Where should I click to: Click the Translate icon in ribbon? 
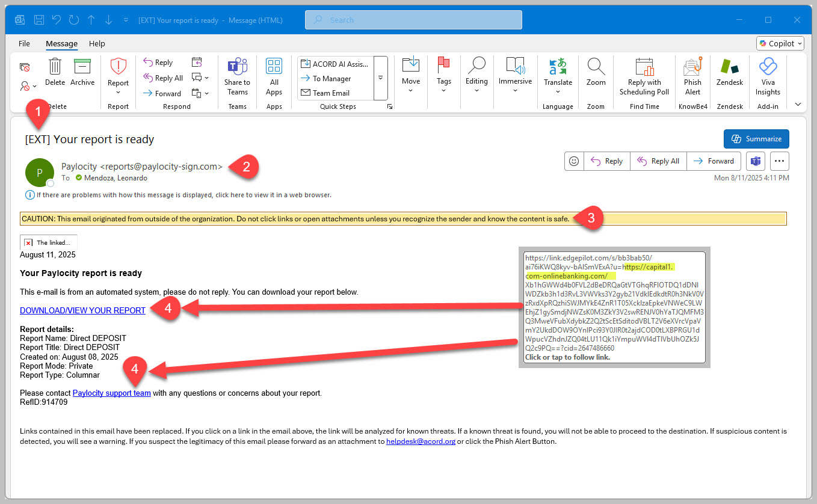[558, 66]
